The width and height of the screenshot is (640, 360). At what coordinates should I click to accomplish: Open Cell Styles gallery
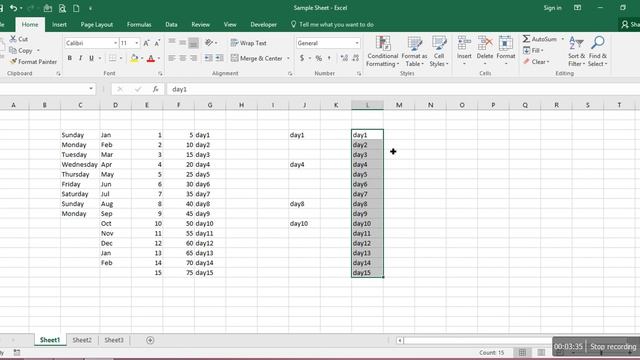tap(439, 51)
